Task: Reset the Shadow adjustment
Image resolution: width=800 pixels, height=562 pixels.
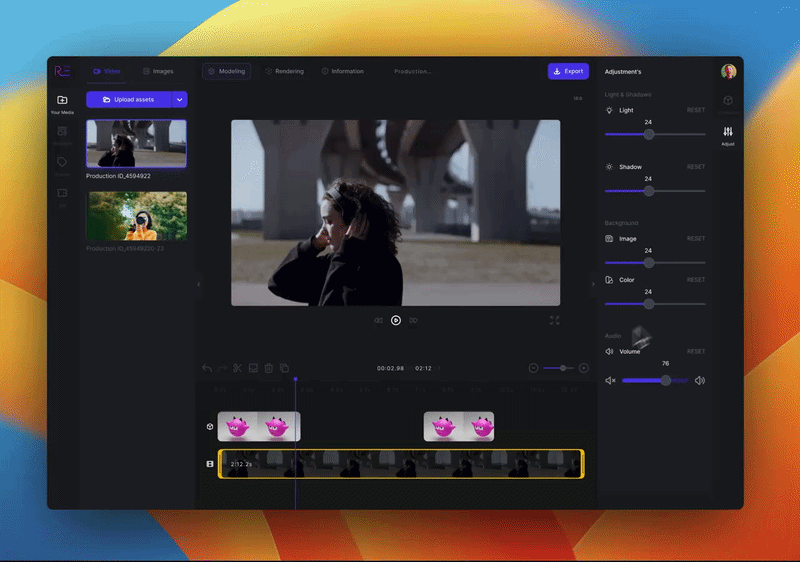Action: (696, 167)
